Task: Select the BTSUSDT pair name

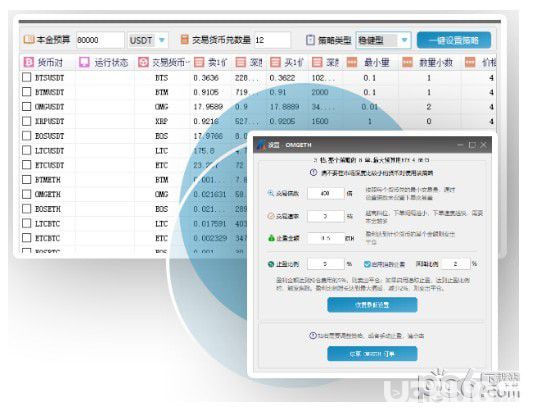Action: click(49, 78)
